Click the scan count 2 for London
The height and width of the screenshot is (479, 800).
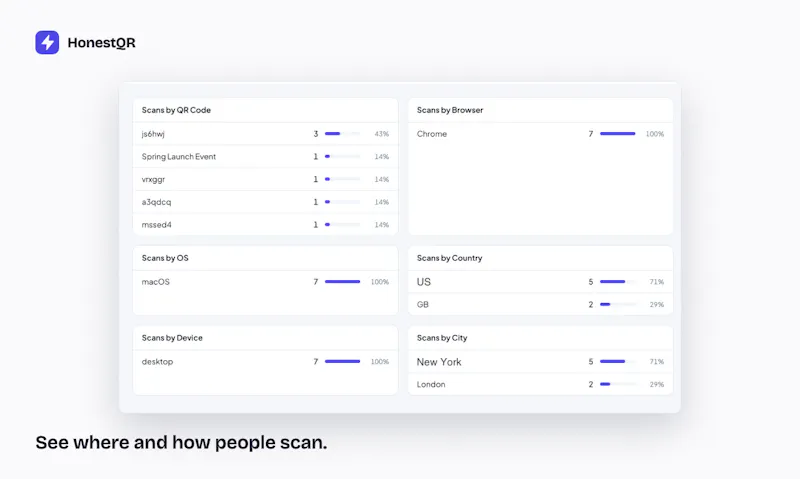click(591, 384)
